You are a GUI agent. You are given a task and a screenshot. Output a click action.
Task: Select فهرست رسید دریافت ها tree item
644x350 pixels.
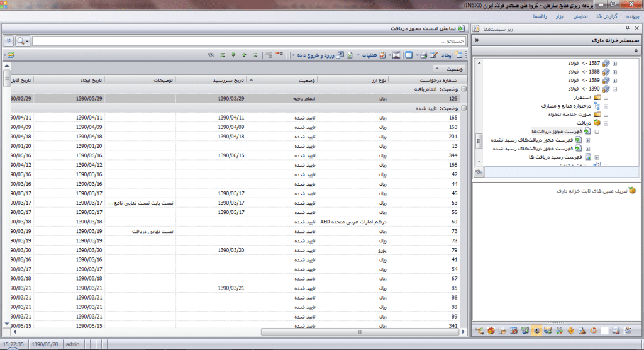555,157
